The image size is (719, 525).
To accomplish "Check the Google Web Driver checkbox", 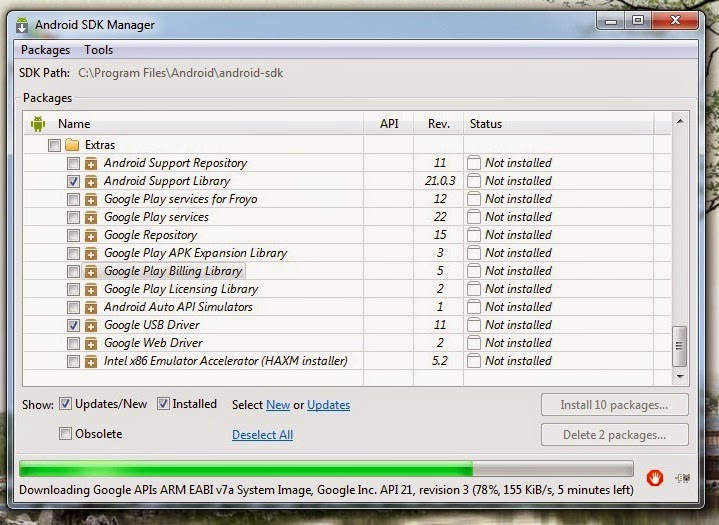I will coord(73,343).
